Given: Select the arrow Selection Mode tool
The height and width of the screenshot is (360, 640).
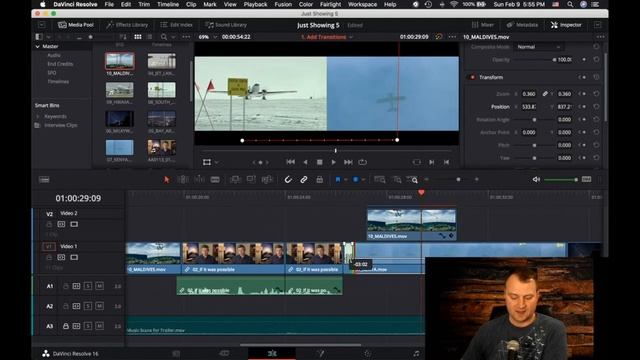Looking at the screenshot, I should [166, 180].
